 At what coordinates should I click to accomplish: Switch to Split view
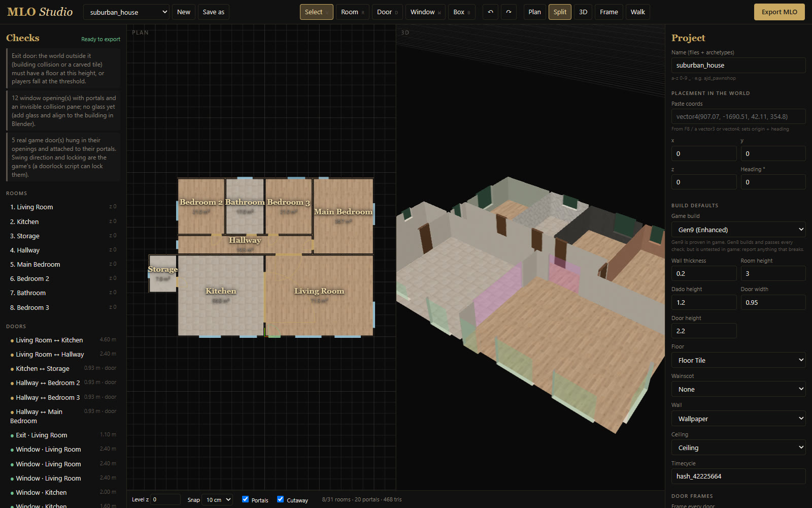(560, 12)
